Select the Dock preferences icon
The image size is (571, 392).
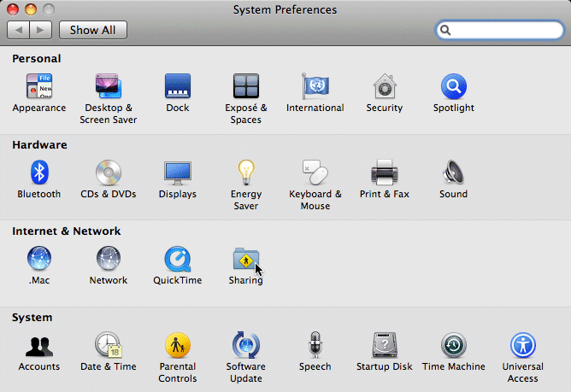[x=178, y=87]
